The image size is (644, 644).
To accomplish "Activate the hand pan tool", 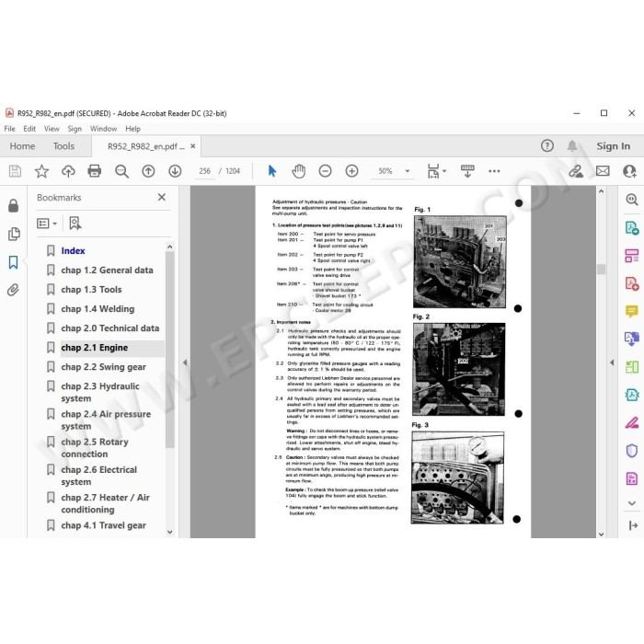I will (x=299, y=171).
